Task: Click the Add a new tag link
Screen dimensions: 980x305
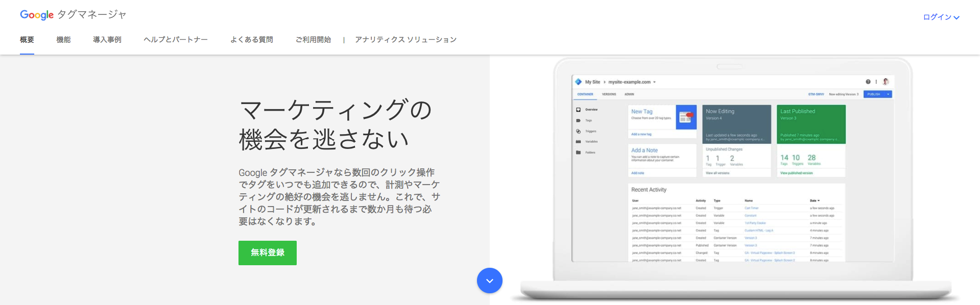Action: [x=641, y=134]
